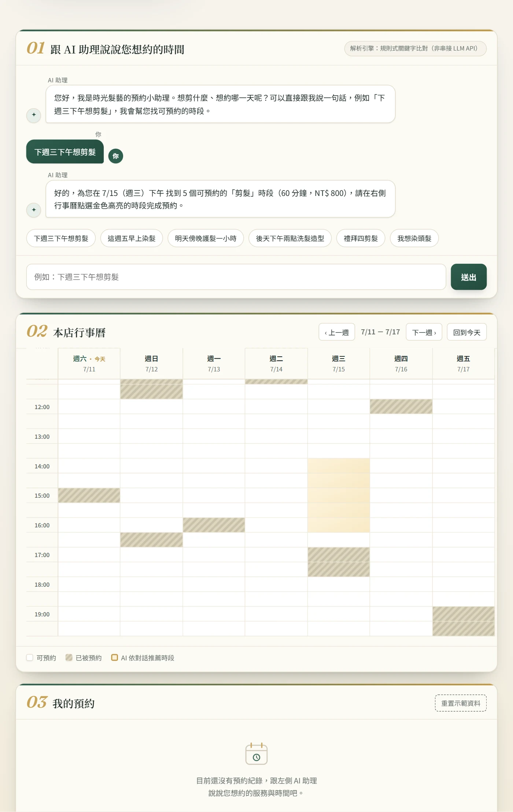Click the 你 user avatar icon
513x812 pixels.
pyautogui.click(x=116, y=156)
